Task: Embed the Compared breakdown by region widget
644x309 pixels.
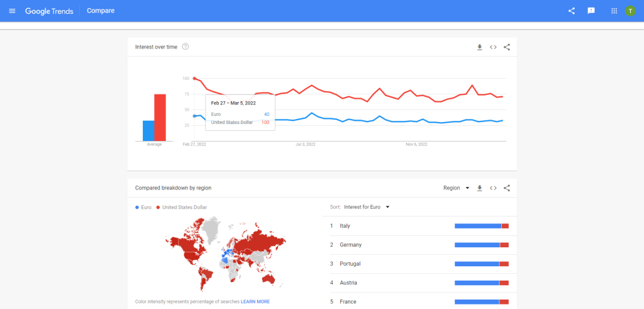Action: [493, 188]
